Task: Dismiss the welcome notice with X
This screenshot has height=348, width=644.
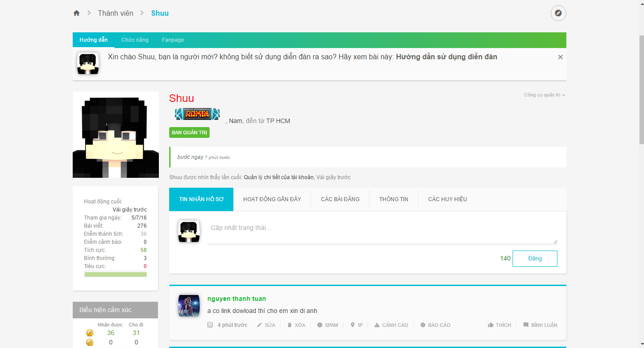Action: [561, 57]
